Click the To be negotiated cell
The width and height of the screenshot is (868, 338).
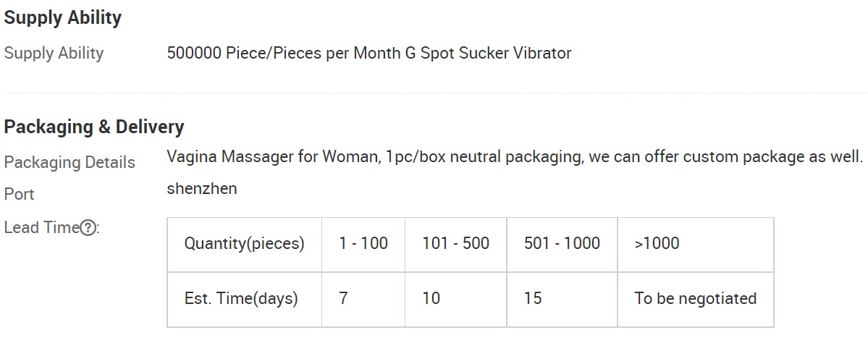coord(696,299)
